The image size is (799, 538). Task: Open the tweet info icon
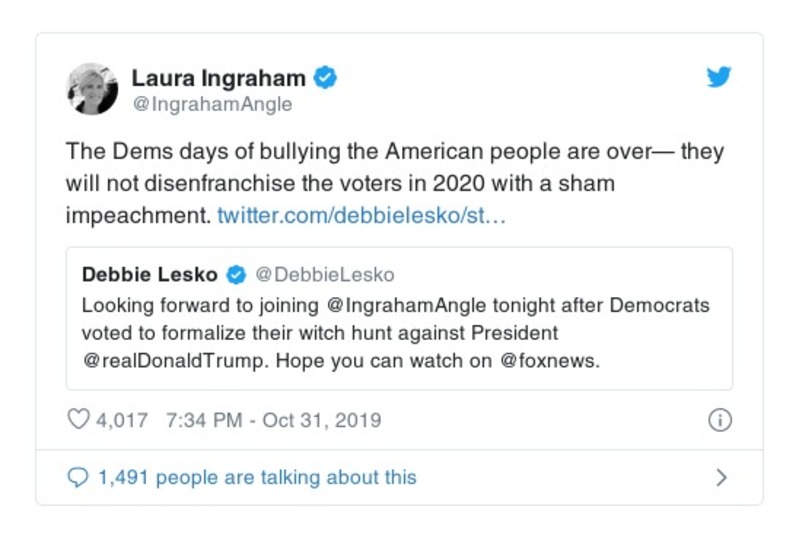(719, 421)
